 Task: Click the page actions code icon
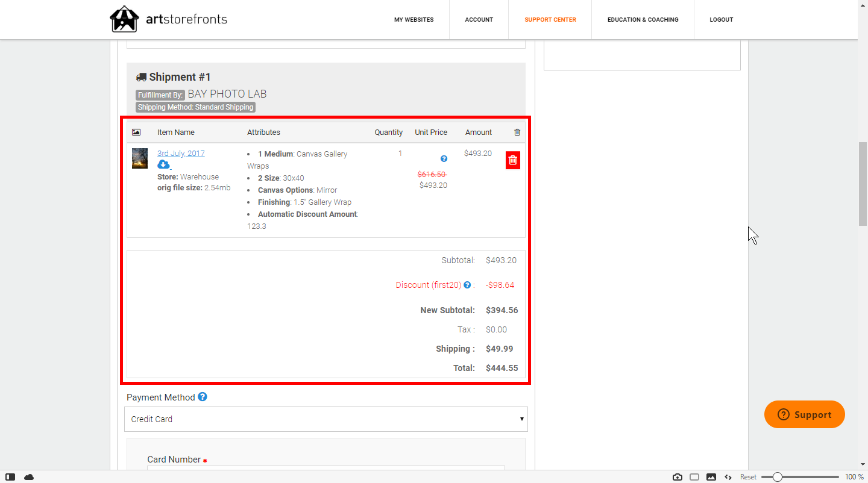click(728, 477)
